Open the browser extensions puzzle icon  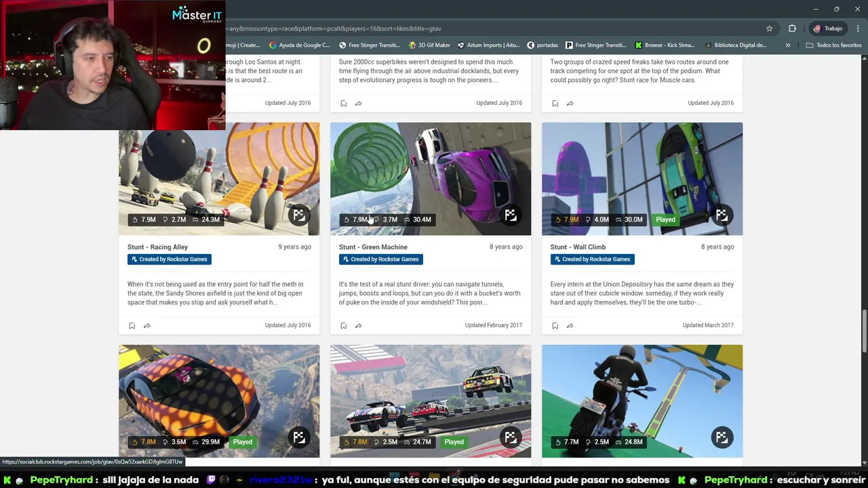coord(792,28)
